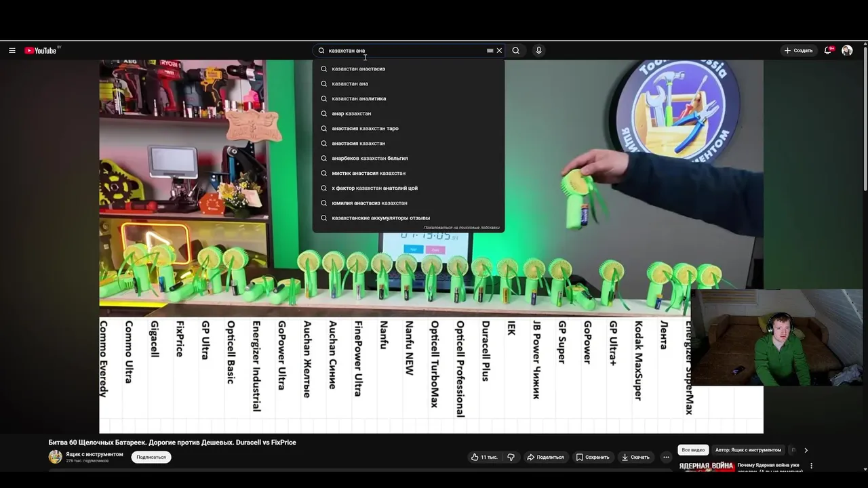The image size is (868, 488).
Task: Click the Сохранить save button
Action: point(593,457)
